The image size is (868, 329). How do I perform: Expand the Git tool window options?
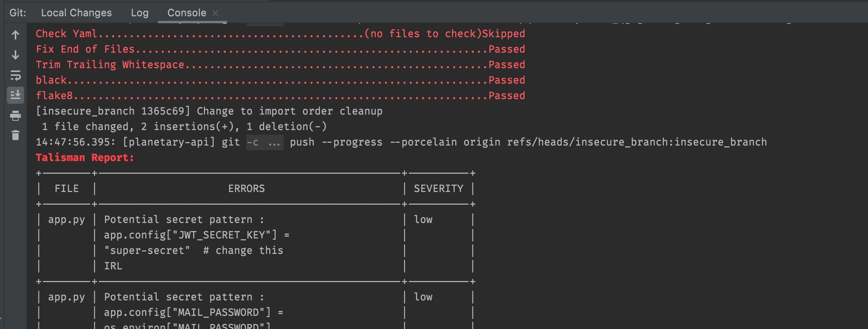coord(18,12)
